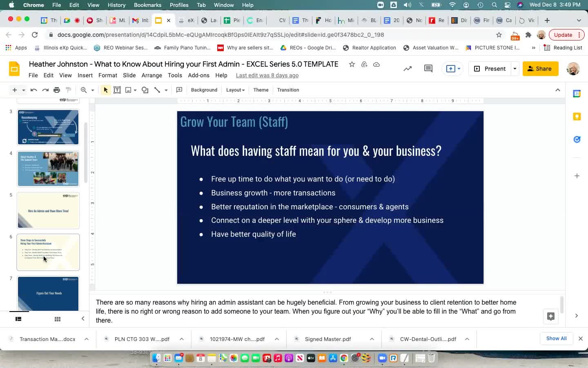Switch to grid view
588x368 pixels.
click(x=58, y=319)
